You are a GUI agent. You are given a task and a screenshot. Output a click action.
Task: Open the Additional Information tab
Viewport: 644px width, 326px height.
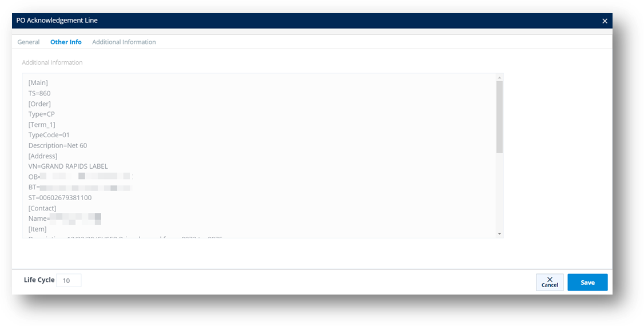click(124, 42)
